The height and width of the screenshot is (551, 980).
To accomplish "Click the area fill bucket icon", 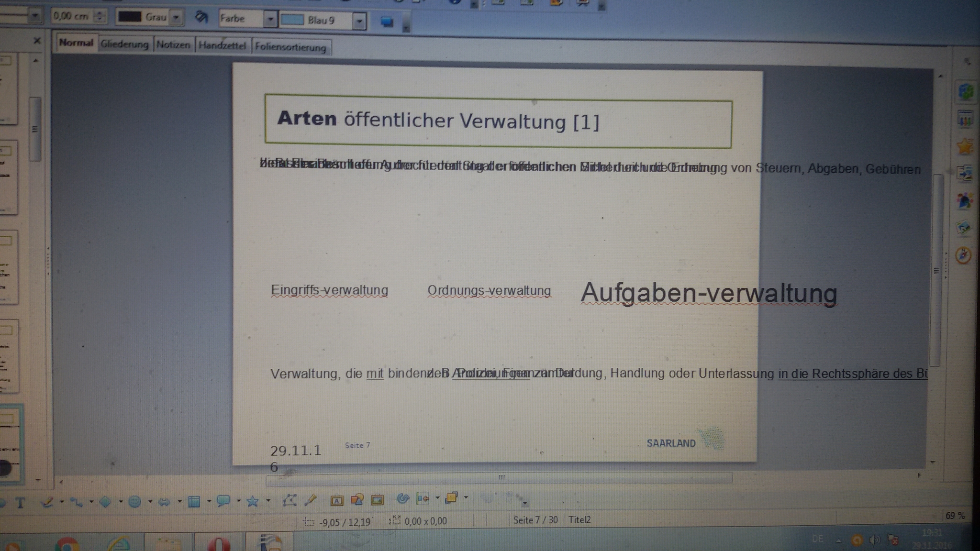I will pyautogui.click(x=201, y=18).
